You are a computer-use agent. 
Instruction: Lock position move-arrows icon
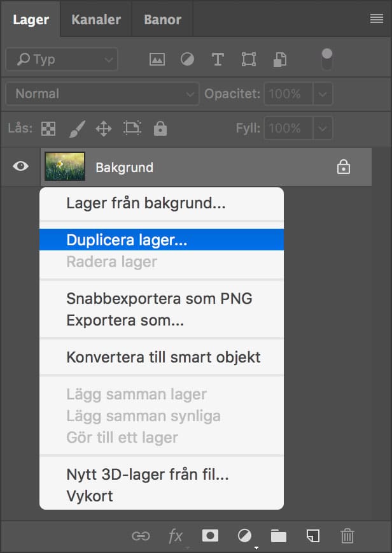(104, 129)
